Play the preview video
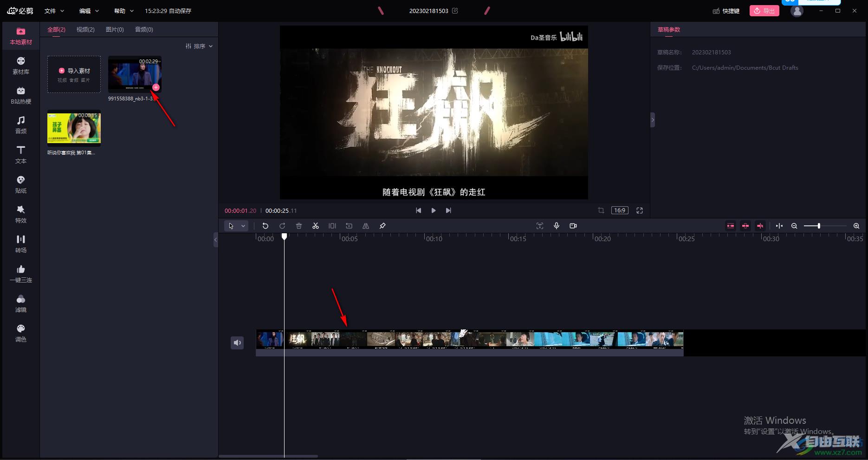 434,210
